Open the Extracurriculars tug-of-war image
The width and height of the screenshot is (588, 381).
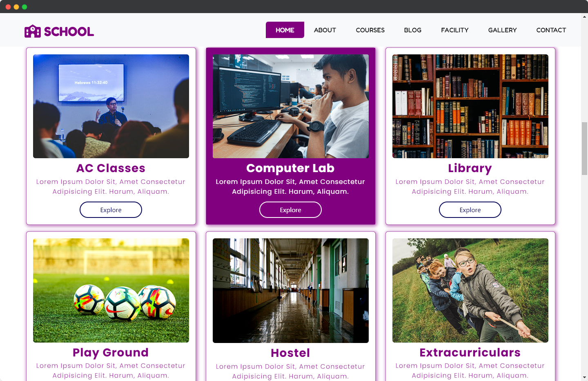470,290
